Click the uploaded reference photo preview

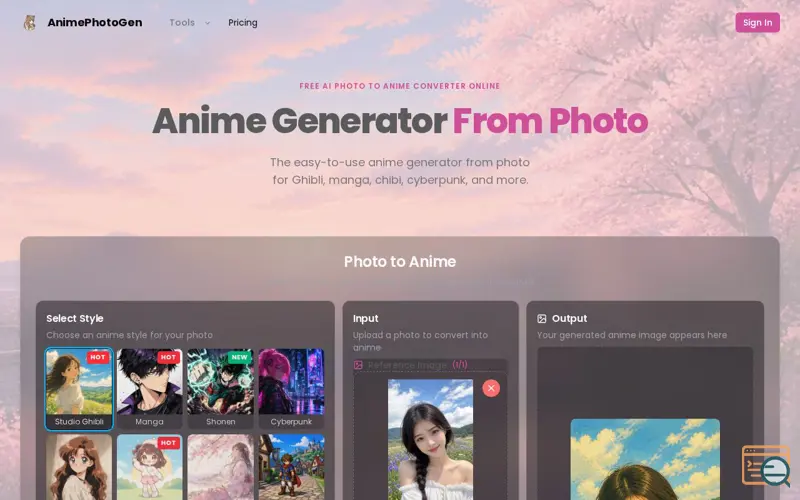click(430, 439)
